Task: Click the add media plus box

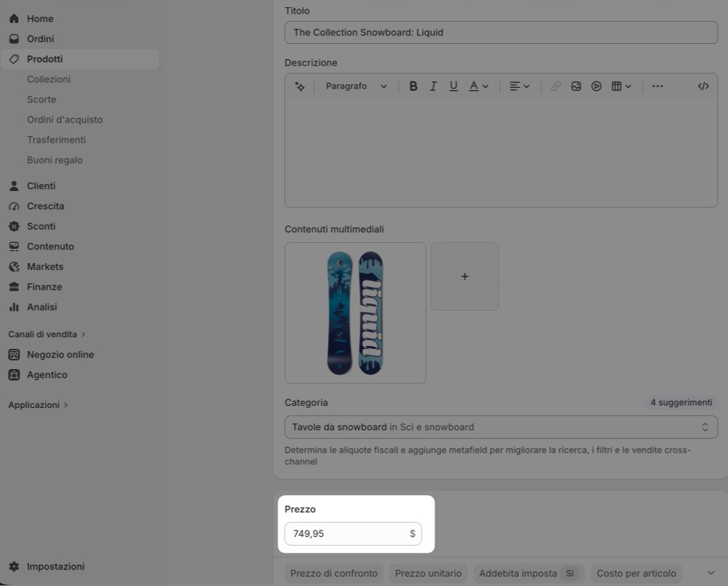Action: [x=465, y=276]
